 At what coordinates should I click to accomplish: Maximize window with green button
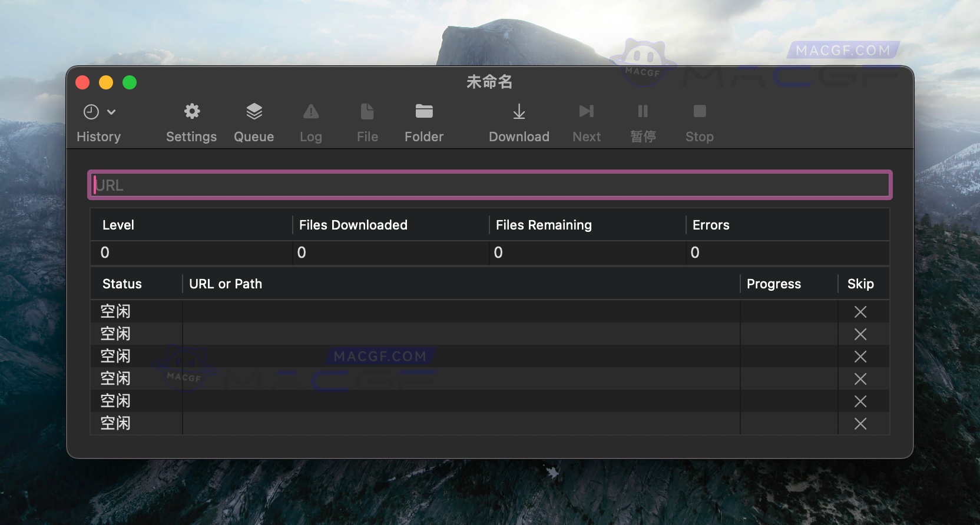coord(130,82)
